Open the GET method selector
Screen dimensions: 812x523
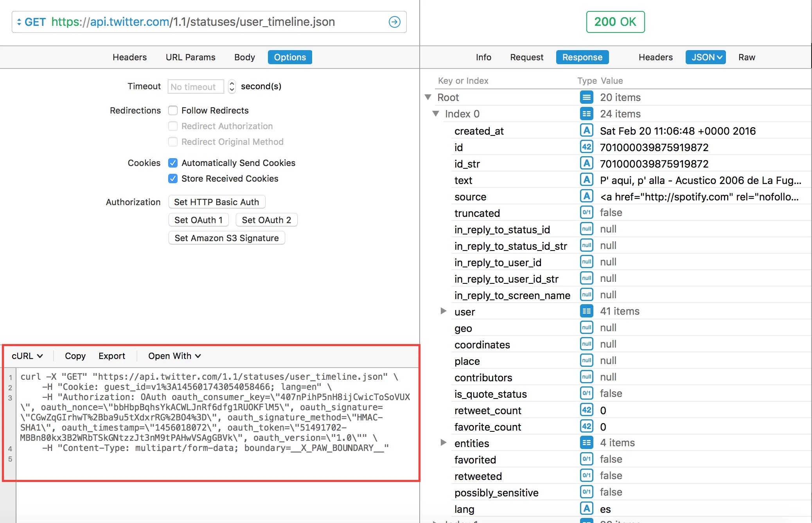point(31,22)
